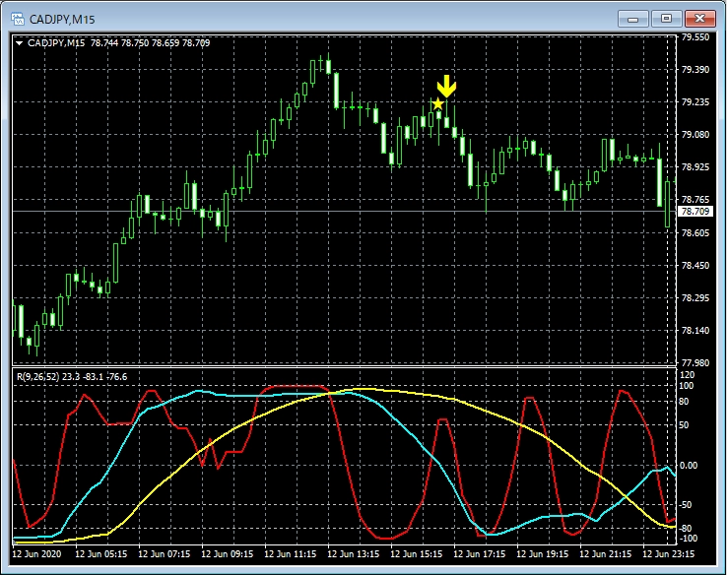Image resolution: width=728 pixels, height=575 pixels.
Task: Click the CADJPY,M15 title bar text
Action: click(64, 17)
